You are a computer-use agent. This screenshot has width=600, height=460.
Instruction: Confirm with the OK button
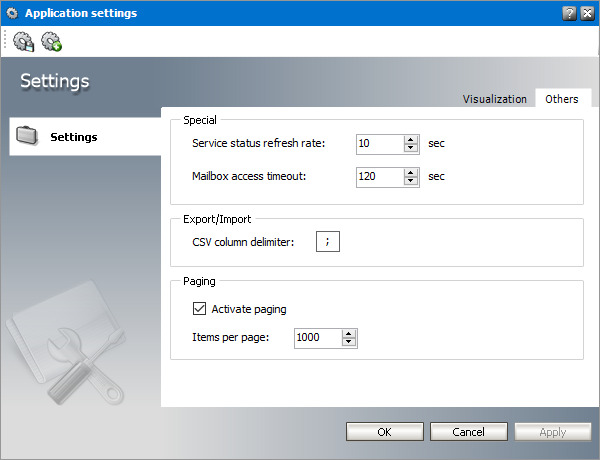click(385, 432)
